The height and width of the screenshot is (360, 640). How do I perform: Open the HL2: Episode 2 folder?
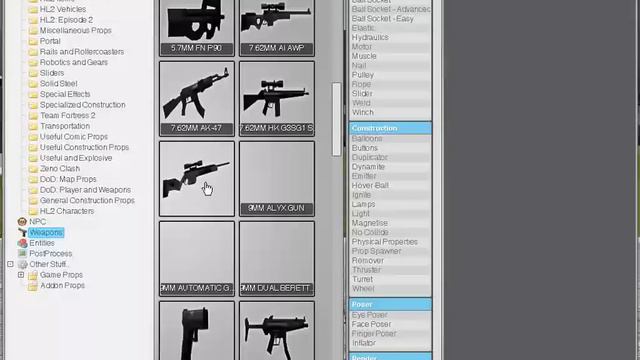(x=66, y=20)
